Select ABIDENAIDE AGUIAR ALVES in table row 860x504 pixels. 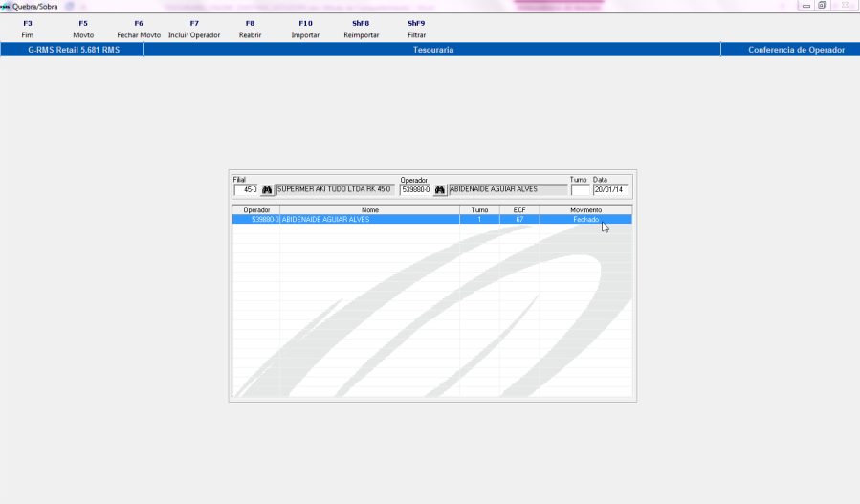point(369,219)
